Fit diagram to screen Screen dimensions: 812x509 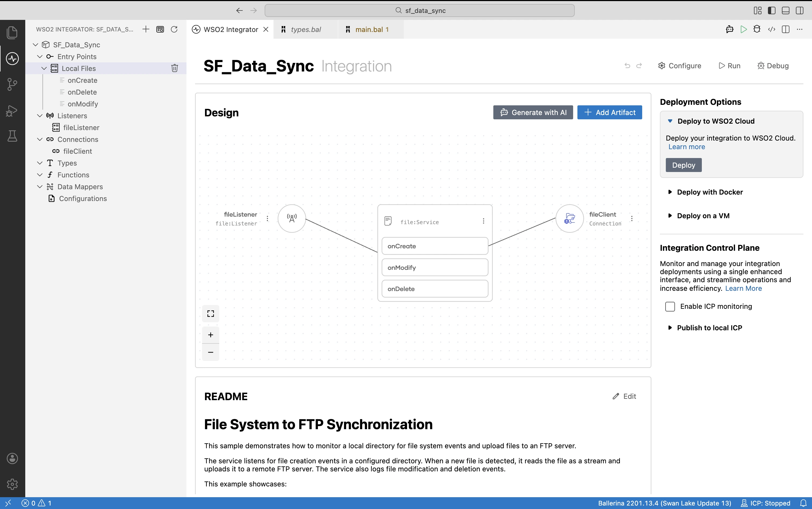pos(211,314)
